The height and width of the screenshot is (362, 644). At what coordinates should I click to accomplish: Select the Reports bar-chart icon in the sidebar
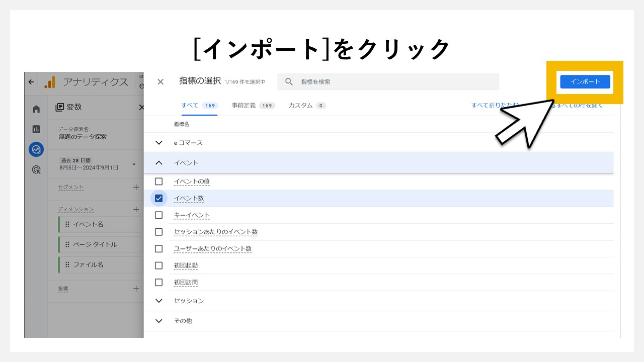(x=36, y=129)
